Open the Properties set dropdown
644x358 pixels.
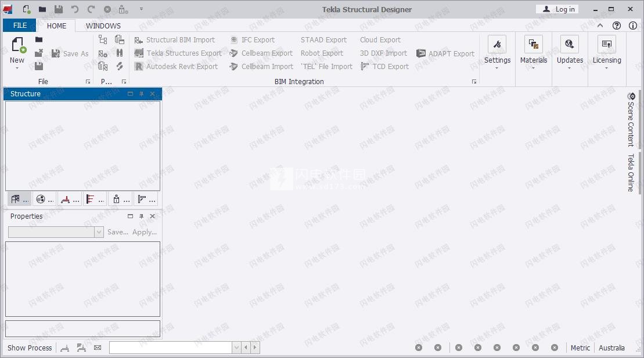(99, 232)
